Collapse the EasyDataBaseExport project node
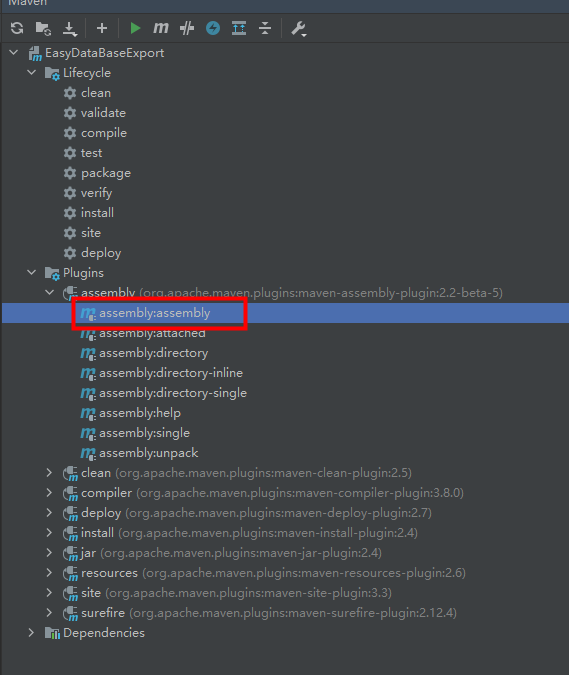 click(x=14, y=53)
